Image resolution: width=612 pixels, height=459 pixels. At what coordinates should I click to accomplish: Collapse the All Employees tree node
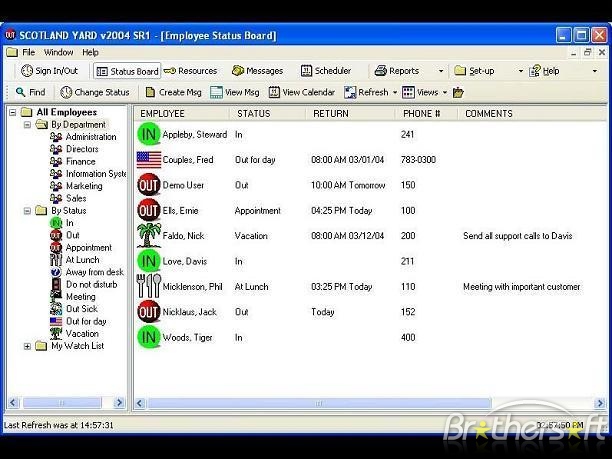pyautogui.click(x=12, y=112)
